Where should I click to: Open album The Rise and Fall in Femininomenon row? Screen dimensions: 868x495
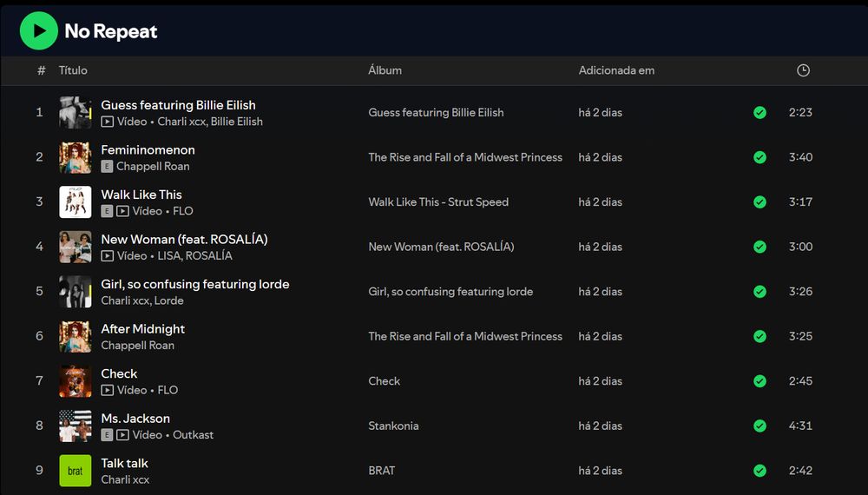pos(465,157)
